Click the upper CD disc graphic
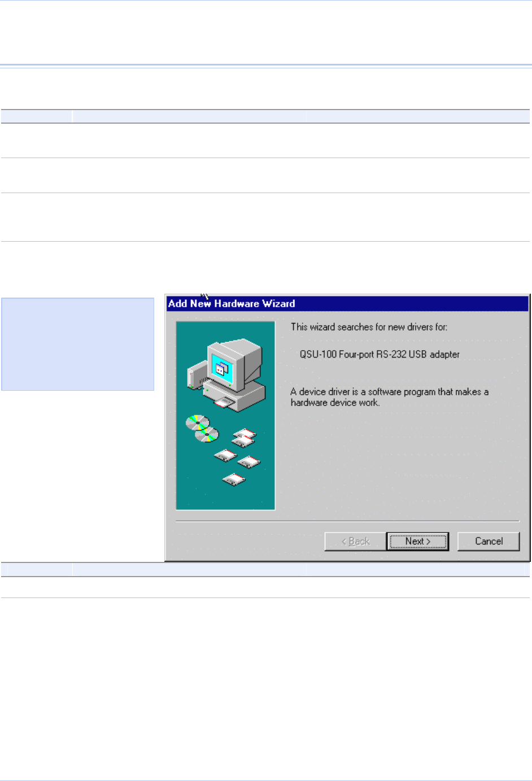This screenshot has height=781, width=532. 197,422
